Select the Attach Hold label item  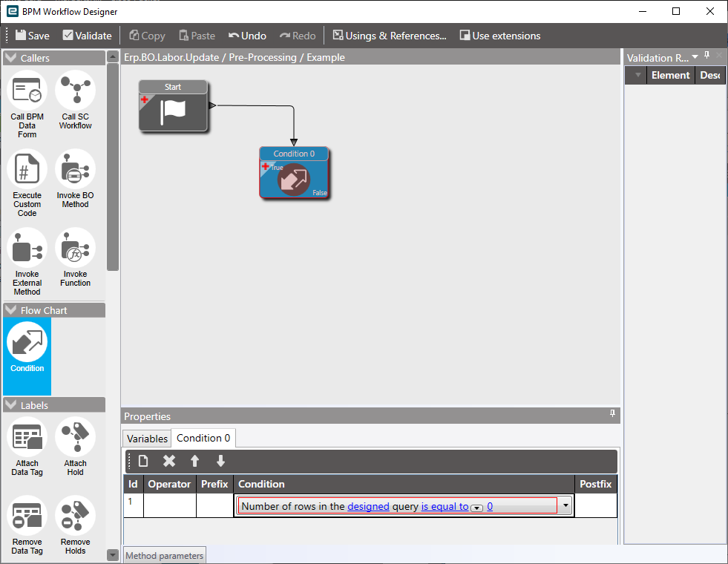(75, 447)
